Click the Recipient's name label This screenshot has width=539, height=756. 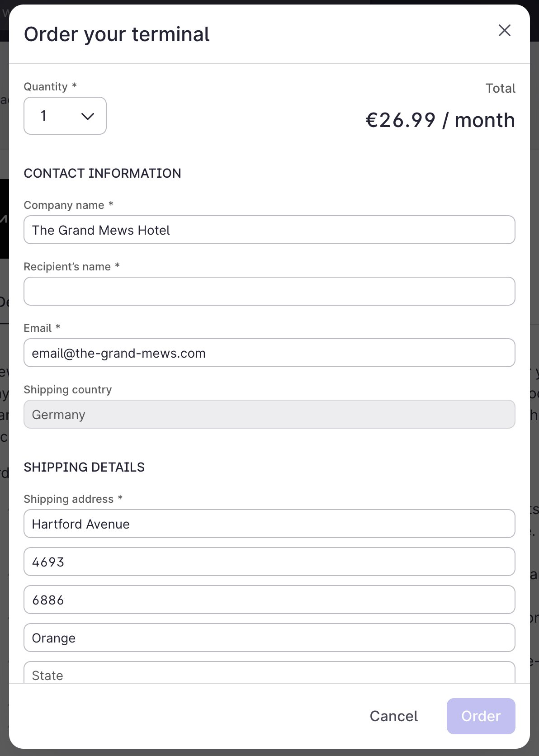[67, 267]
